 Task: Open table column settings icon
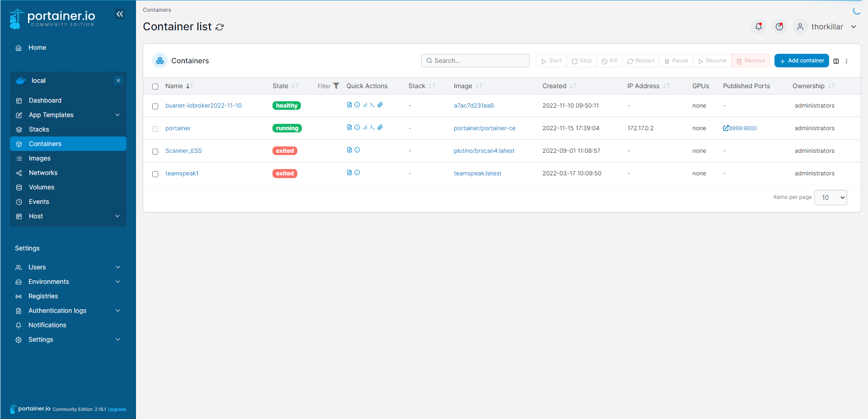click(836, 61)
